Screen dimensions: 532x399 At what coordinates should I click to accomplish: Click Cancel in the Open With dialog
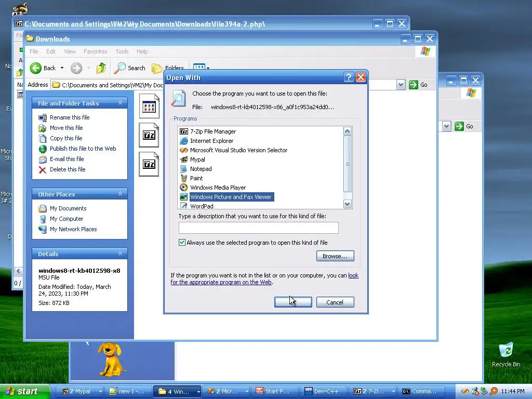(335, 302)
